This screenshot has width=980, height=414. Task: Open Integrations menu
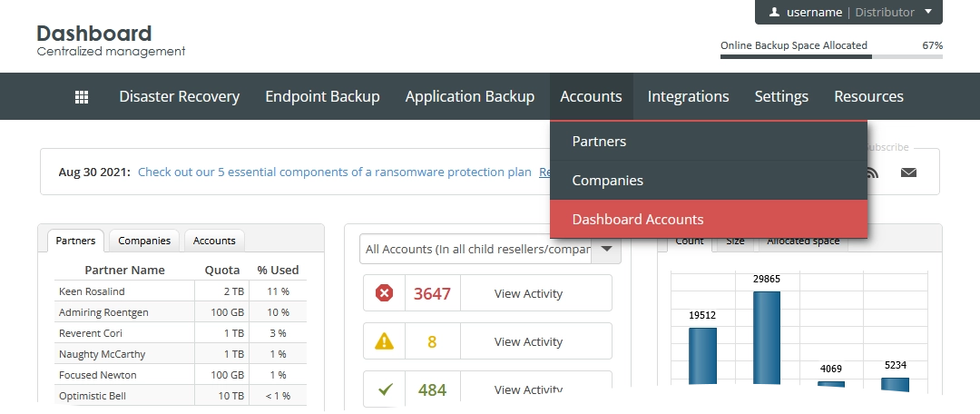pyautogui.click(x=688, y=96)
